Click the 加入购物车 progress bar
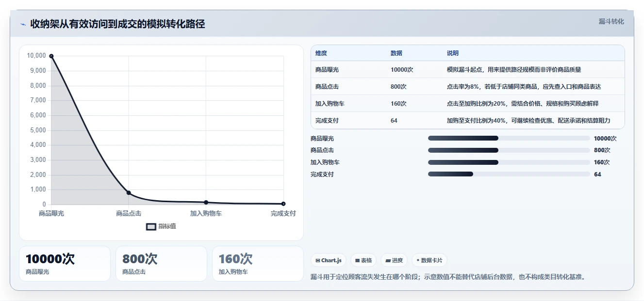This screenshot has width=644, height=301. [x=509, y=162]
